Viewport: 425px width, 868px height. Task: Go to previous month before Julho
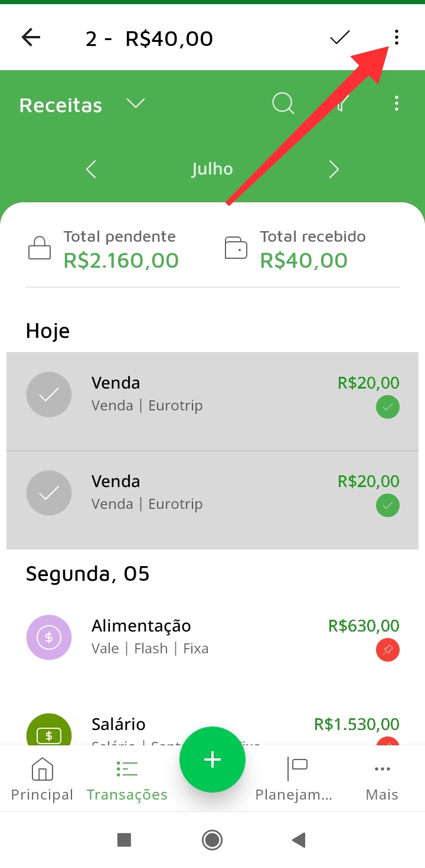pyautogui.click(x=91, y=170)
